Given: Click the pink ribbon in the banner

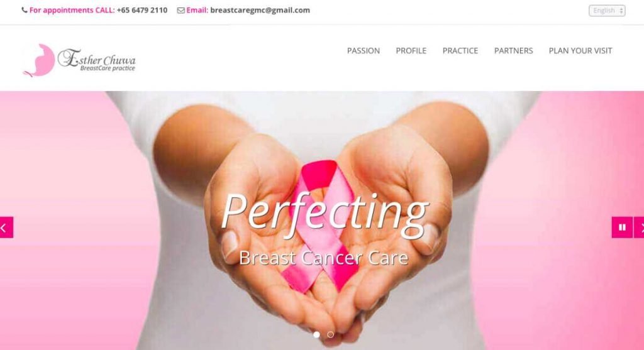Looking at the screenshot, I should click(x=320, y=226).
